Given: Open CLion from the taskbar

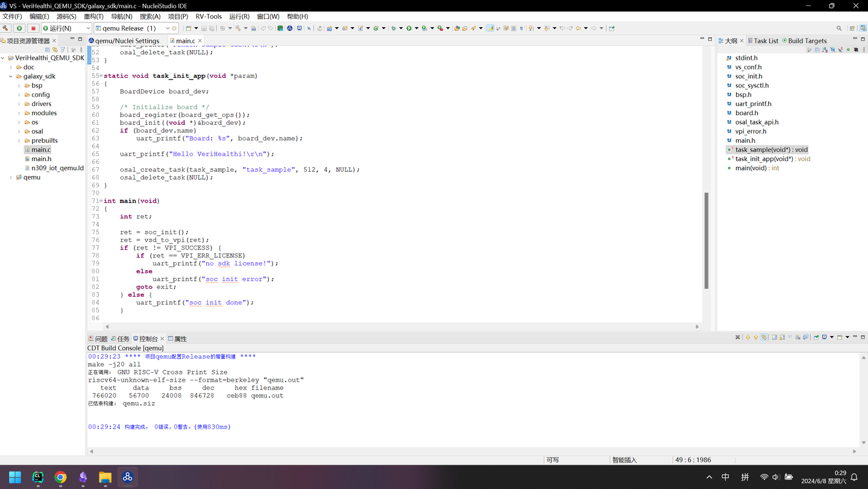Looking at the screenshot, I should [x=37, y=477].
